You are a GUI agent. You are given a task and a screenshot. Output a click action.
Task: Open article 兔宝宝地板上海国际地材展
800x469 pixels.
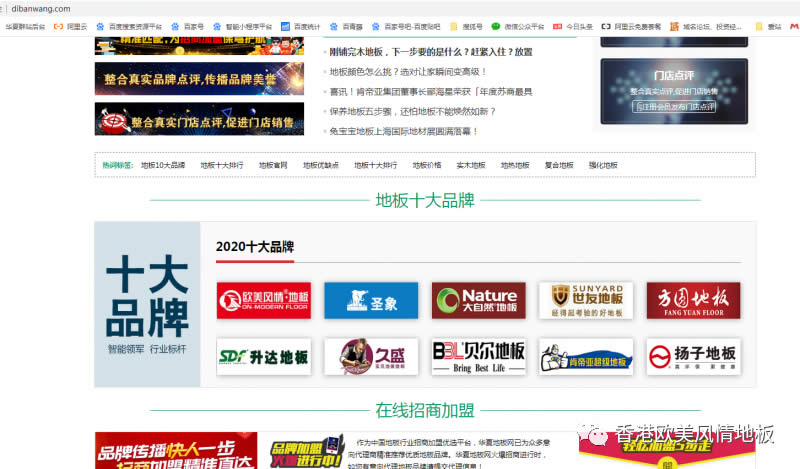(x=404, y=132)
